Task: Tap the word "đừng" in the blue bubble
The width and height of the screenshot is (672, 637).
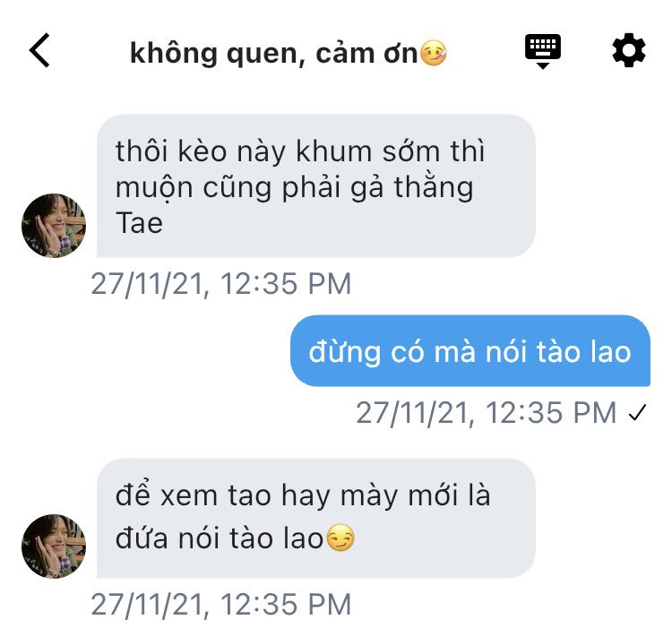Action: pos(345,353)
